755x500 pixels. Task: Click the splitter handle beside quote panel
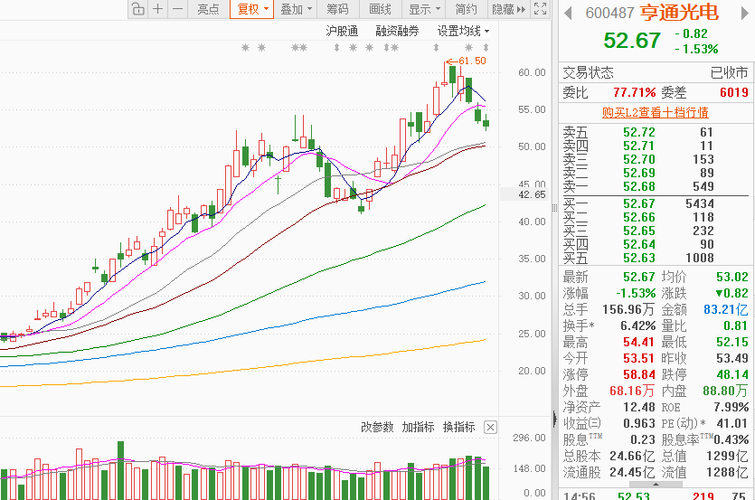[555, 207]
